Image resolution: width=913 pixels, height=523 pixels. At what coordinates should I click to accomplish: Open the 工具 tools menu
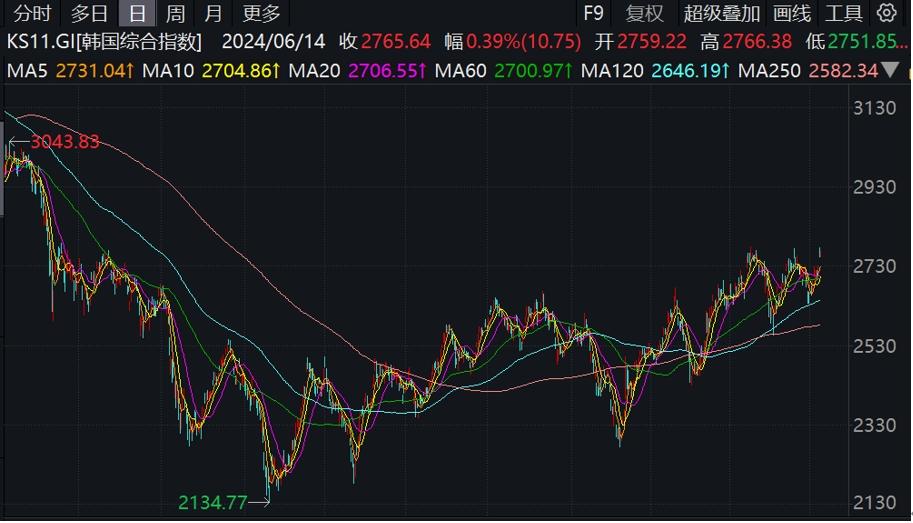tap(843, 13)
